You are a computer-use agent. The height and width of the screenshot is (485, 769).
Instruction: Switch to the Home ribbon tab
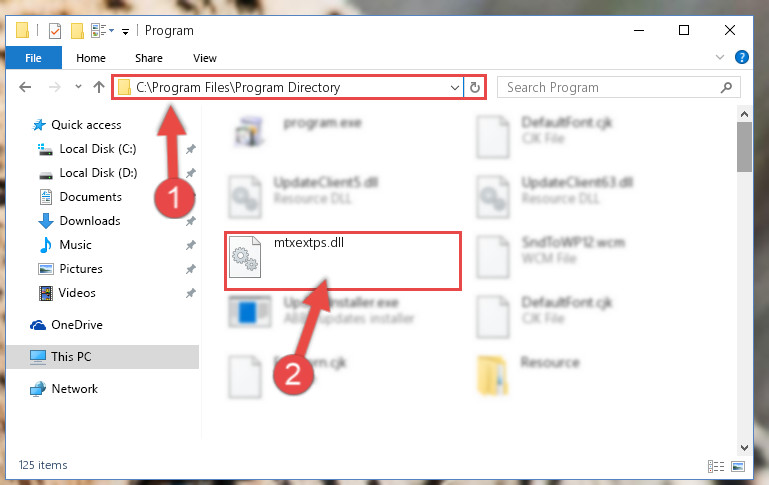[x=91, y=58]
